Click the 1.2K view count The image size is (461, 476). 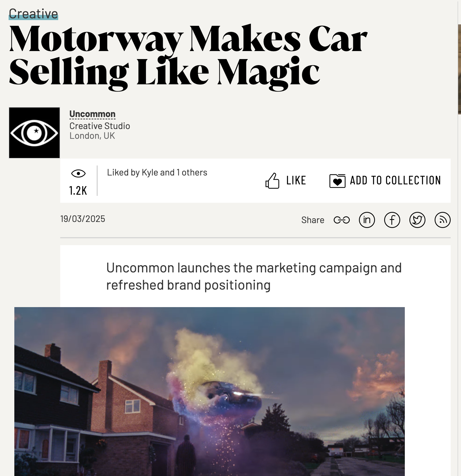pyautogui.click(x=78, y=191)
